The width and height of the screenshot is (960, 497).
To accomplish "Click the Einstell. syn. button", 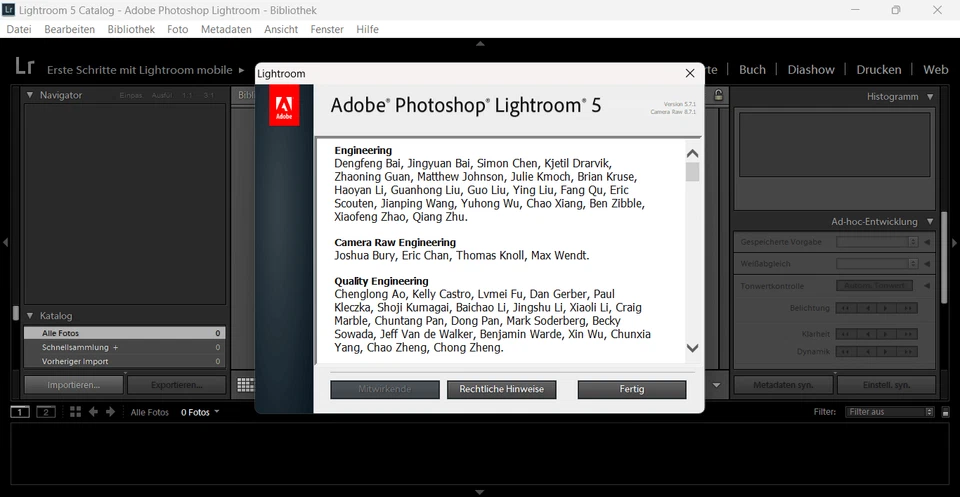I will pos(887,385).
